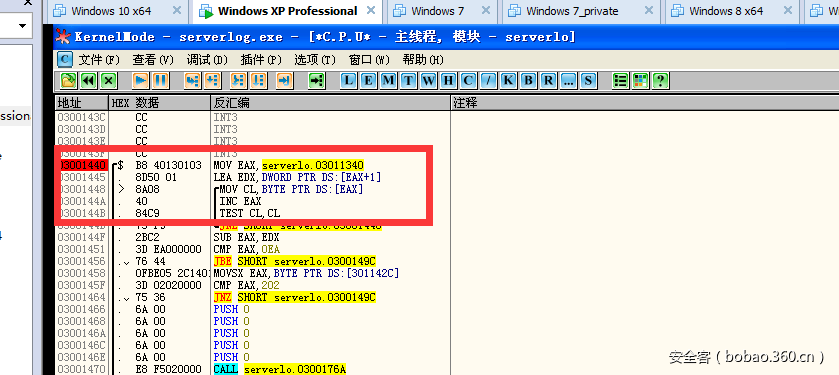The image size is (839, 375).
Task: Open the 帮助(H) menu
Action: (x=423, y=59)
